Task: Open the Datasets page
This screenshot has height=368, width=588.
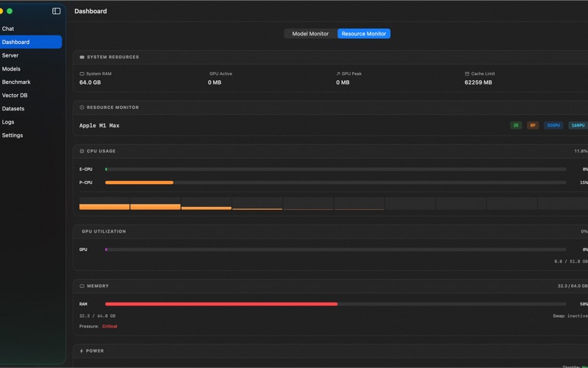Action: pos(13,108)
